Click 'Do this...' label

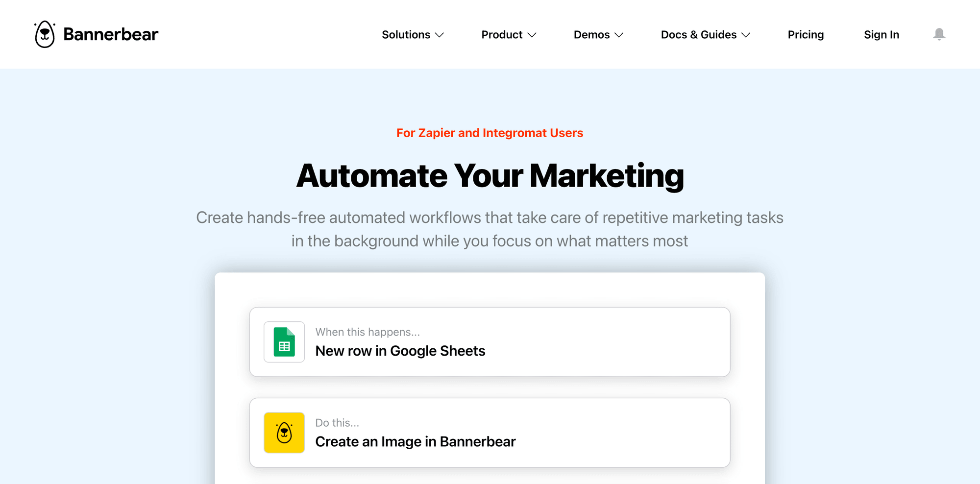[337, 423]
